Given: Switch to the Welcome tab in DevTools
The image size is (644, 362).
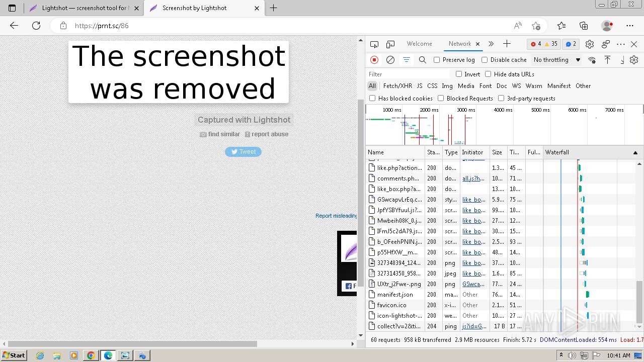Looking at the screenshot, I should [x=420, y=44].
